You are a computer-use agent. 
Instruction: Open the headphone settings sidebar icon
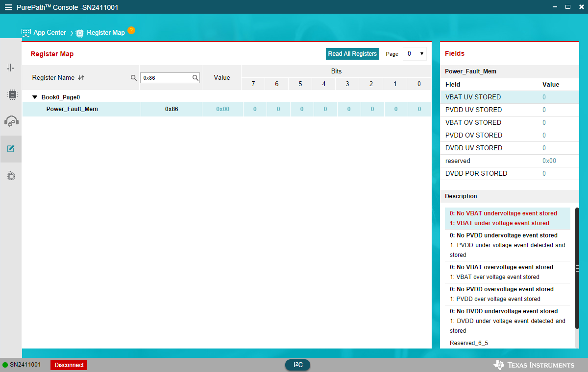point(11,121)
